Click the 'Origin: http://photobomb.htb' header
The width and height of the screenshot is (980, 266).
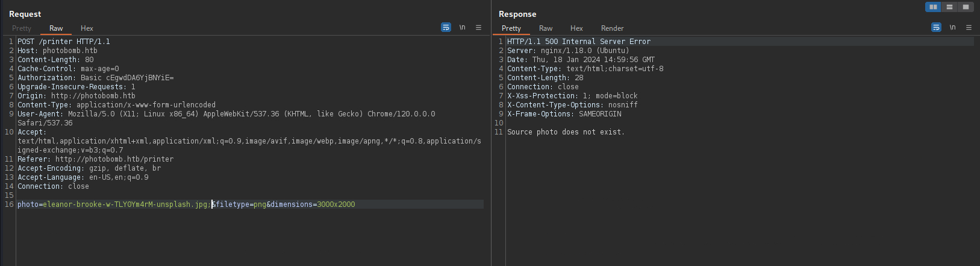click(76, 96)
